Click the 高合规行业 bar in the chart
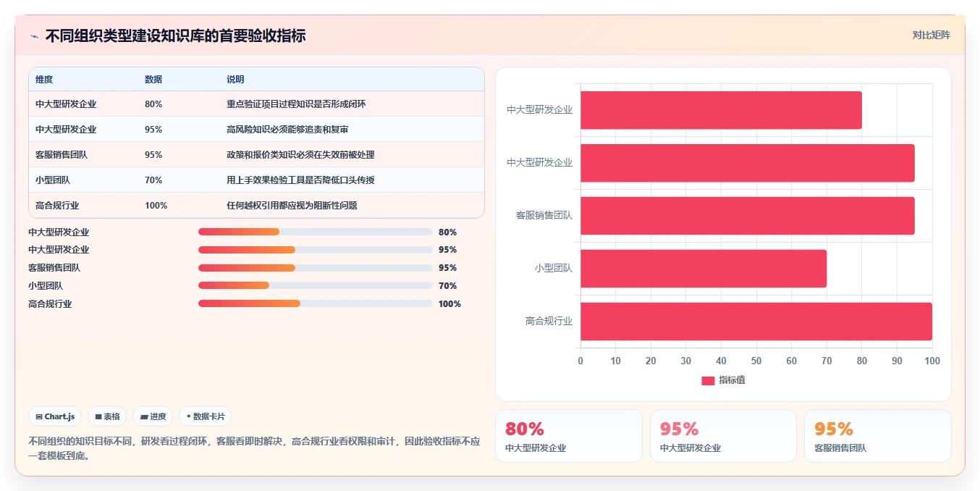The width and height of the screenshot is (980, 491). 756,322
